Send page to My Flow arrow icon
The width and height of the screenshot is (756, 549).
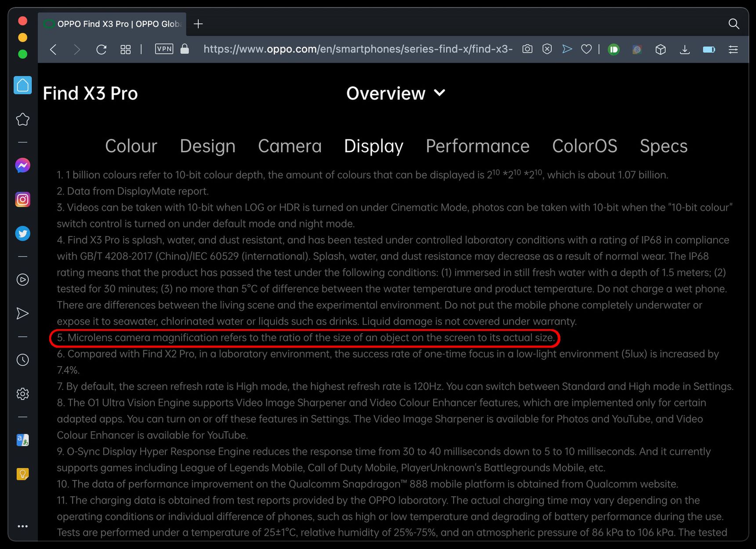pos(567,49)
